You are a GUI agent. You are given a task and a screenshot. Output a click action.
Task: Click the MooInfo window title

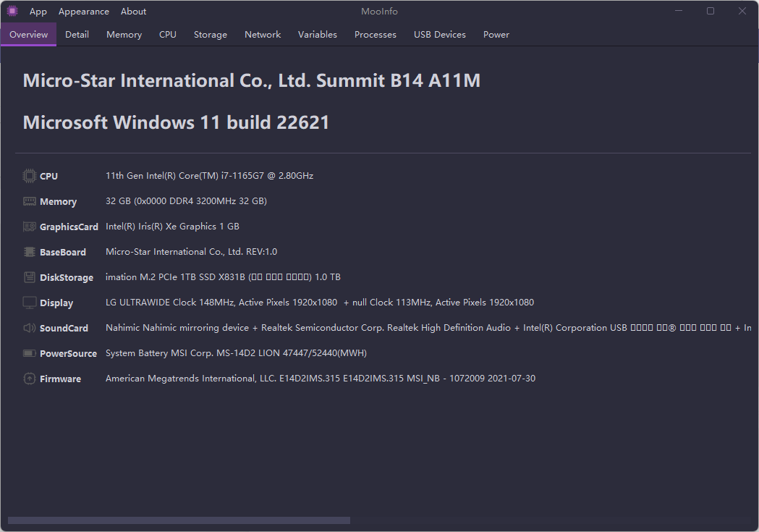pos(379,11)
